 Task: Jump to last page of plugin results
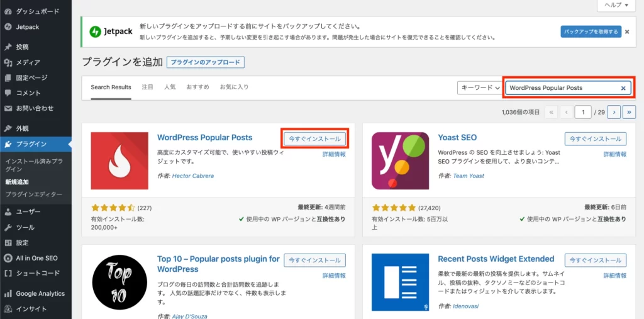pyautogui.click(x=629, y=112)
